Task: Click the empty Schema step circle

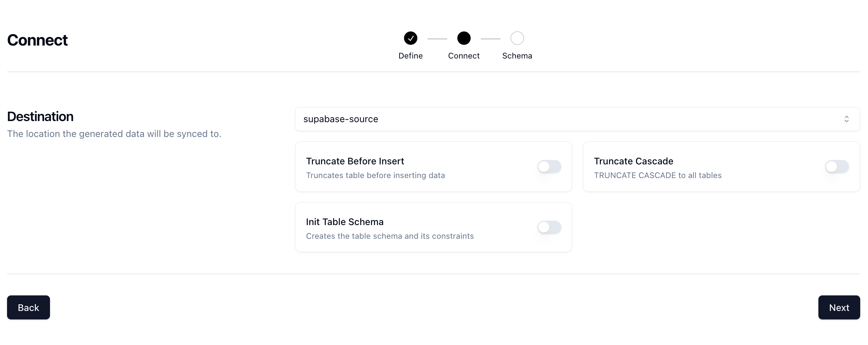Action: click(x=517, y=38)
